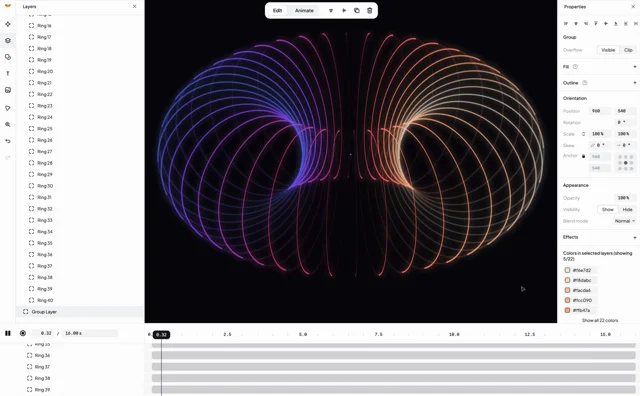Select Ring 33 layer in Layers list
Image resolution: width=640 pixels, height=396 pixels.
coord(80,220)
